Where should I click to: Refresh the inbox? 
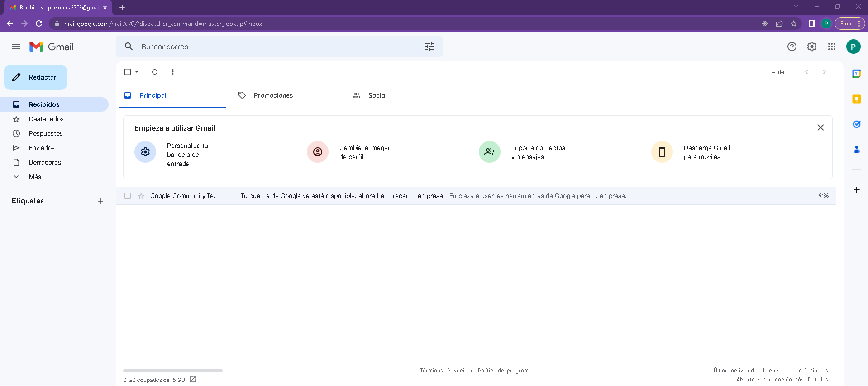[x=155, y=72]
